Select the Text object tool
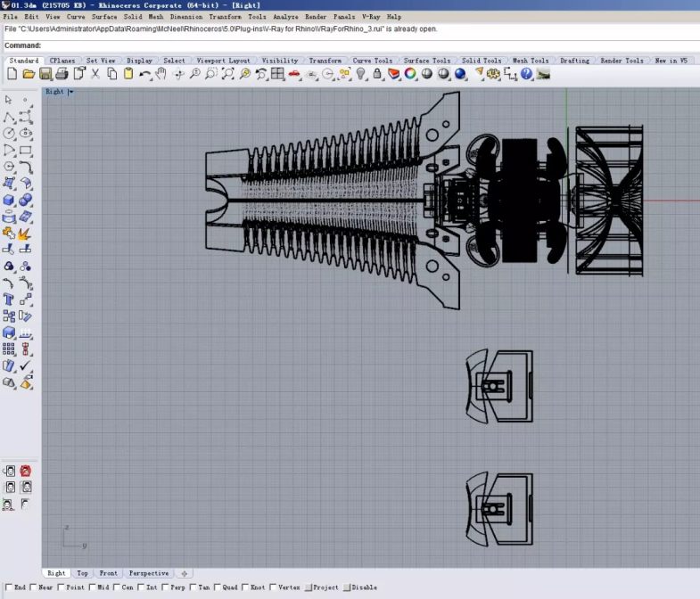The height and width of the screenshot is (599, 700). pyautogui.click(x=9, y=299)
